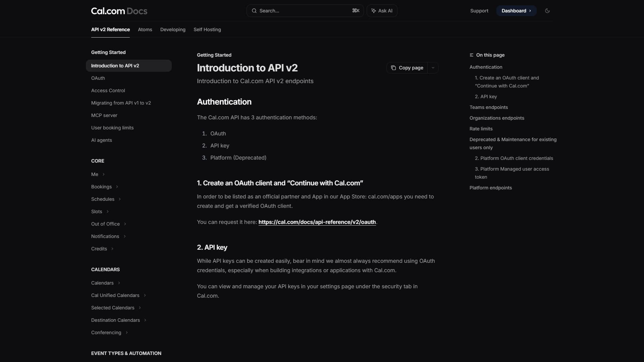The height and width of the screenshot is (362, 644).
Task: Click the Getting Started breadcrumb above title
Action: 214,55
